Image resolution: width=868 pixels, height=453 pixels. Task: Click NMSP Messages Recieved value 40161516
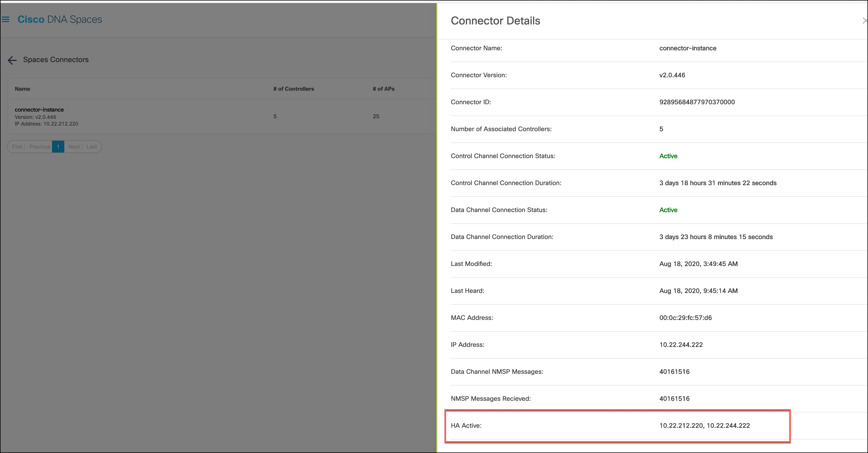[674, 399]
